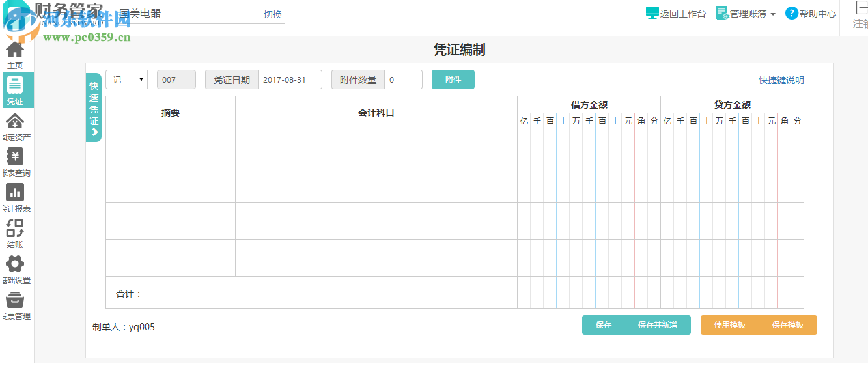The width and height of the screenshot is (868, 368).
Task: Click the 保存并新增 button
Action: pyautogui.click(x=658, y=325)
